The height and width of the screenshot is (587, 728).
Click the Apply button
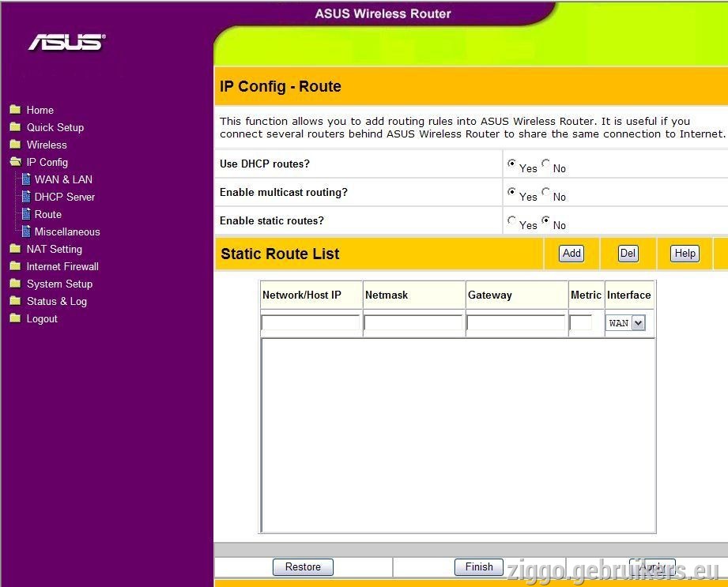pos(652,567)
